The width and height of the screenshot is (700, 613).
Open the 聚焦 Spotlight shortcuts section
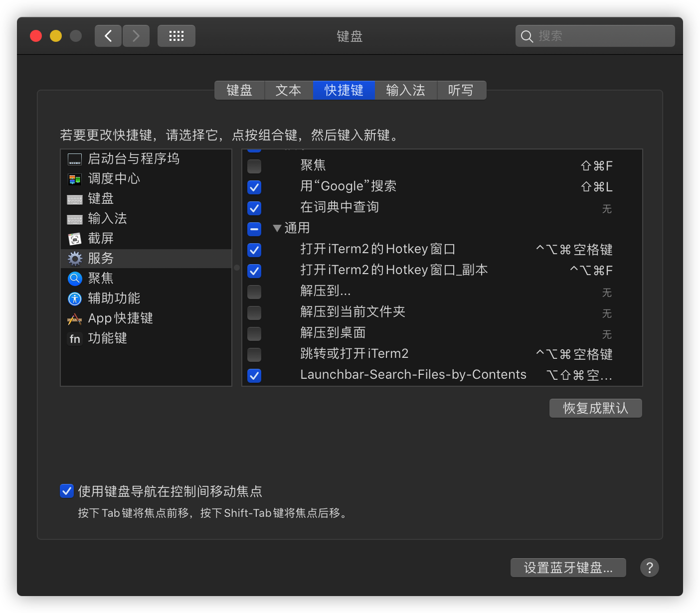coord(74,278)
